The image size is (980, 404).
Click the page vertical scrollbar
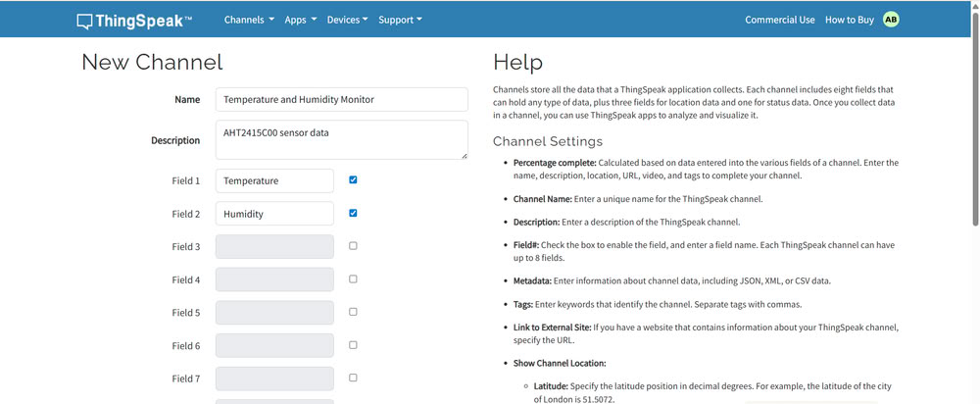[x=974, y=196]
